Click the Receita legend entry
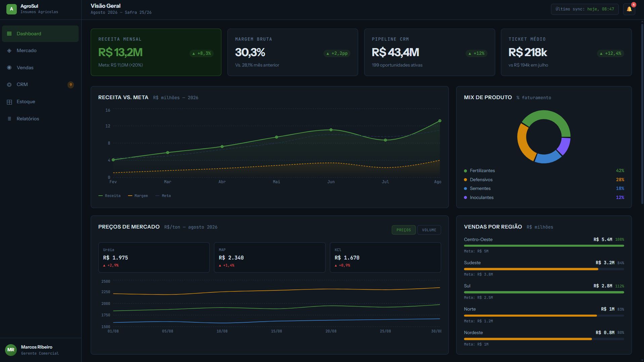This screenshot has height=362, width=644. click(110, 196)
